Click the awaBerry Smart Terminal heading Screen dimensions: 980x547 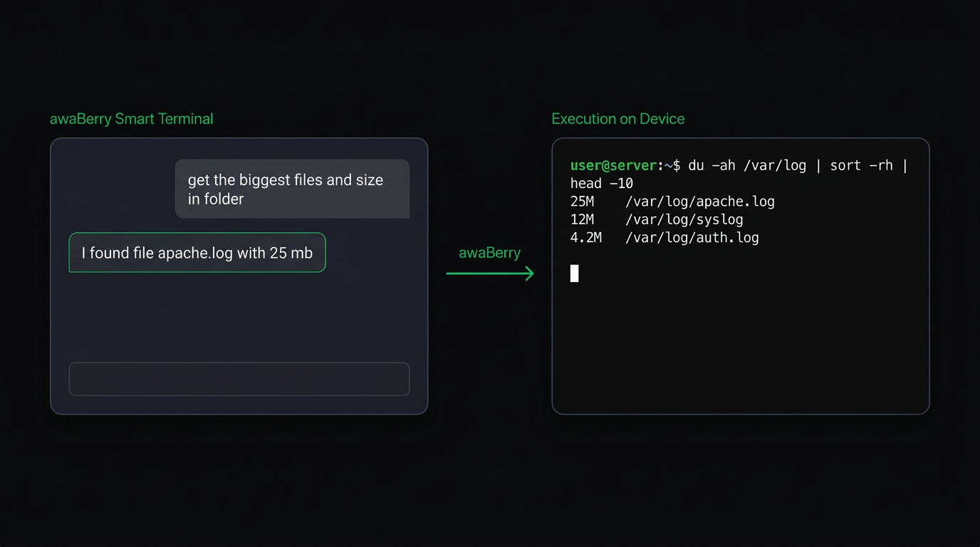pos(131,118)
